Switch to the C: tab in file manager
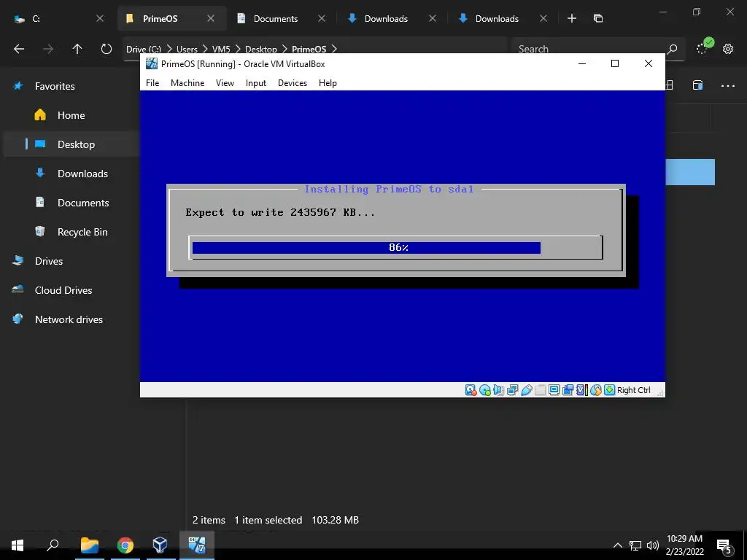Image resolution: width=747 pixels, height=560 pixels. click(58, 18)
